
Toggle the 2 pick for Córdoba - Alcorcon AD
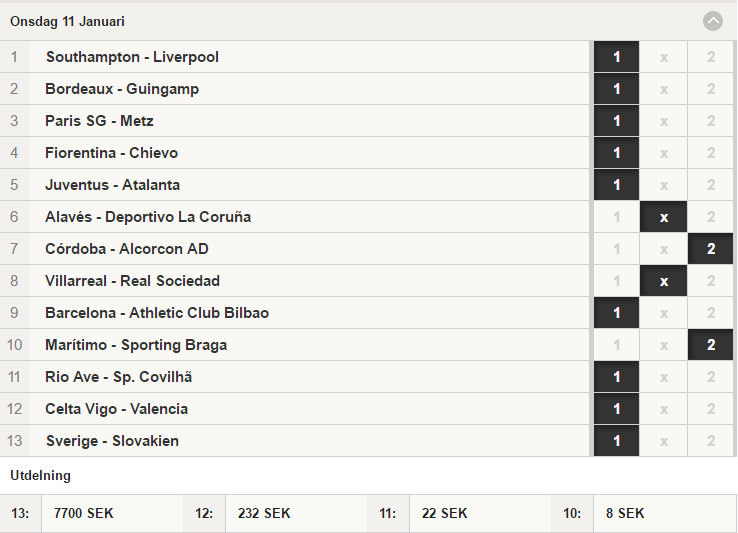[711, 249]
